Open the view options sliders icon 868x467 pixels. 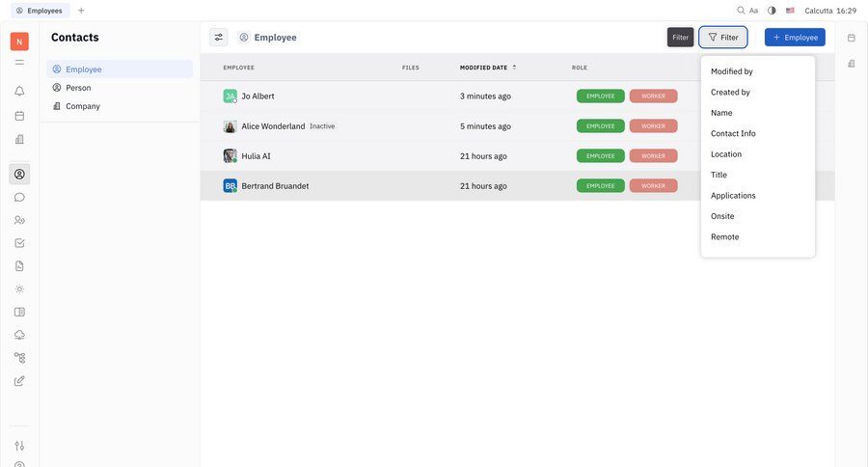(219, 38)
